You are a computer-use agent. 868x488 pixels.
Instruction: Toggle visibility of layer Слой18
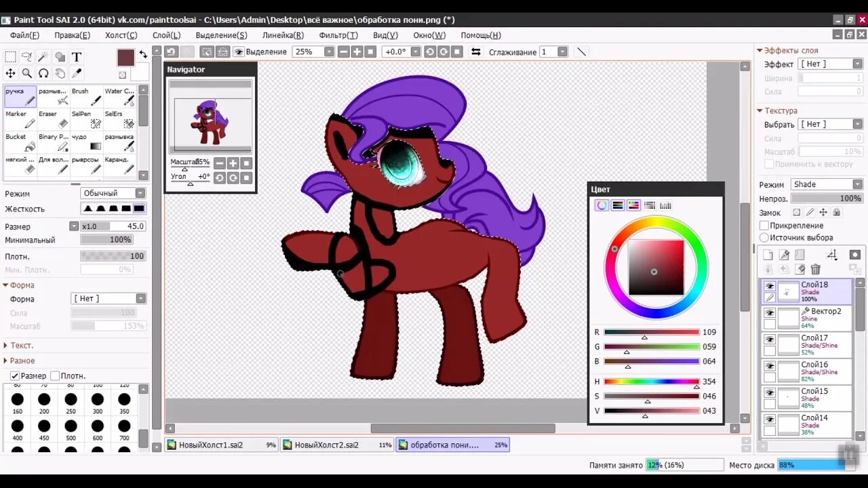click(x=770, y=287)
